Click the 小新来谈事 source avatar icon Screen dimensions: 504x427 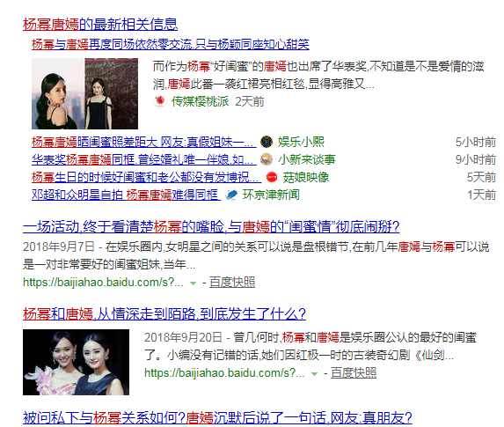click(267, 159)
